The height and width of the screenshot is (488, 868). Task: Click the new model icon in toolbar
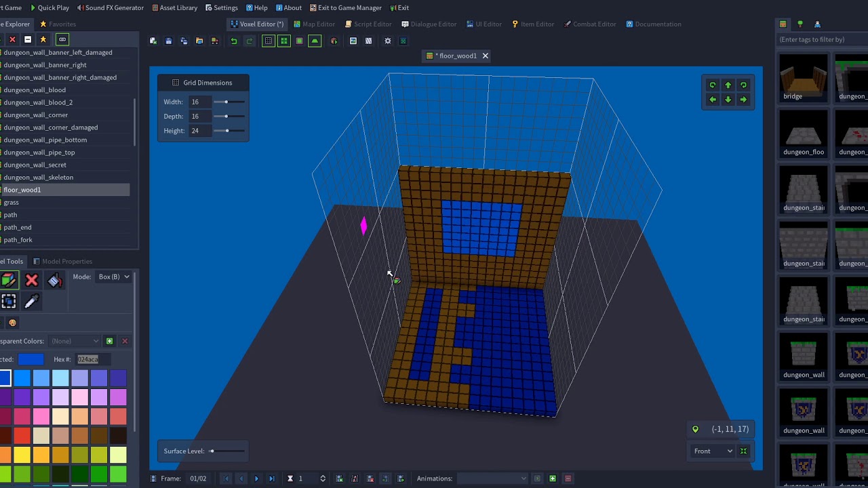tap(153, 41)
